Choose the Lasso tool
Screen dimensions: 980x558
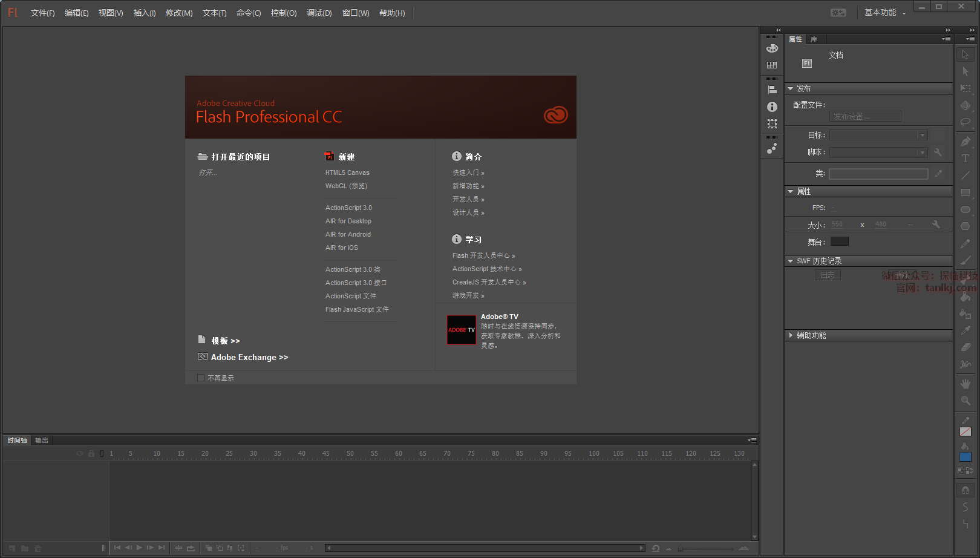coord(965,123)
